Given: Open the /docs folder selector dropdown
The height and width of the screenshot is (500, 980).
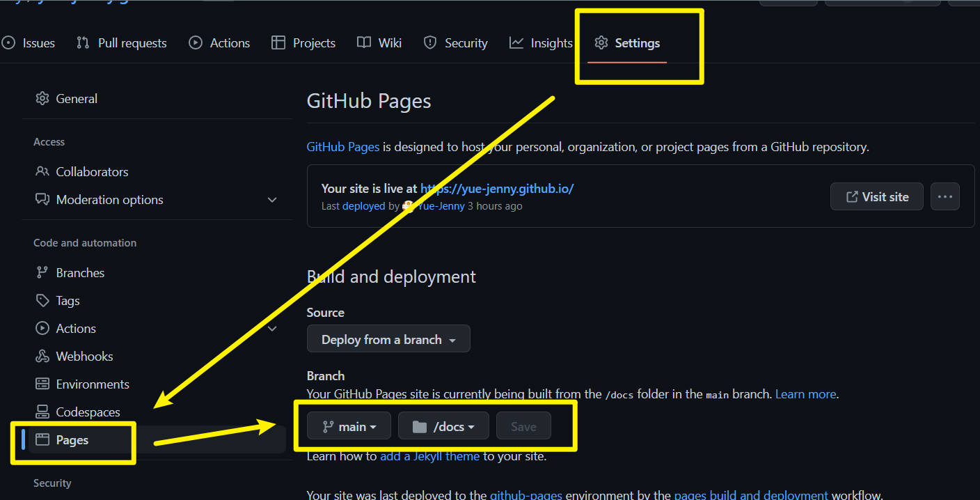Looking at the screenshot, I should [x=443, y=426].
